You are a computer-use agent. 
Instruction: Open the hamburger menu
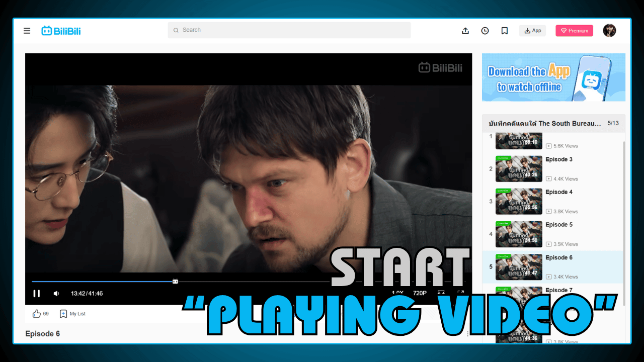tap(27, 31)
